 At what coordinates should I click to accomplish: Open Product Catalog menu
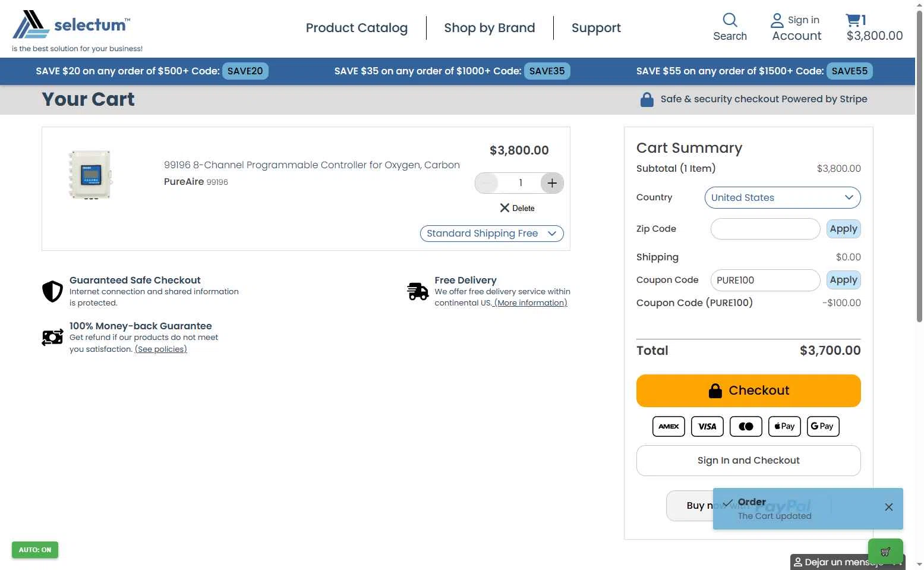pos(357,28)
